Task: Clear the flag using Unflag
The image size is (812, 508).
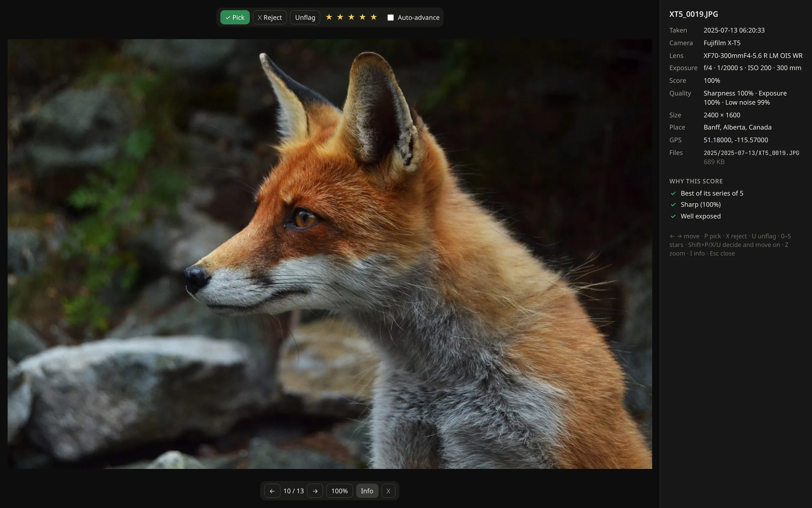Action: pos(305,17)
